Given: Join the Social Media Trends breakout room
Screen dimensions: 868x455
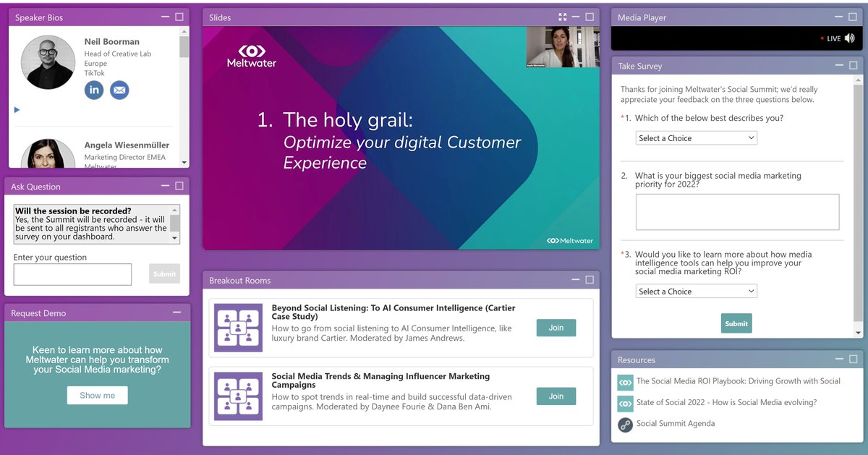Looking at the screenshot, I should (x=556, y=396).
